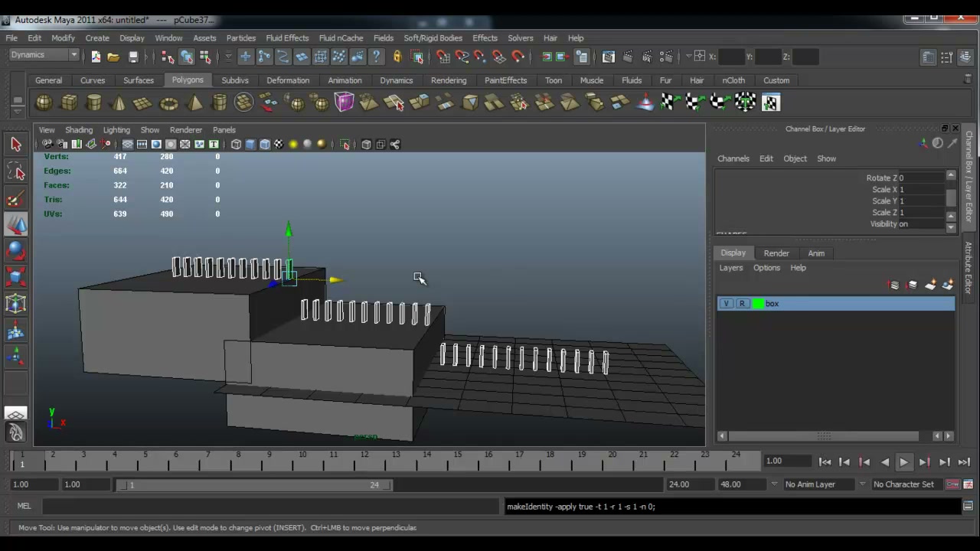Open the Channels menu in Channel Box

tap(733, 158)
